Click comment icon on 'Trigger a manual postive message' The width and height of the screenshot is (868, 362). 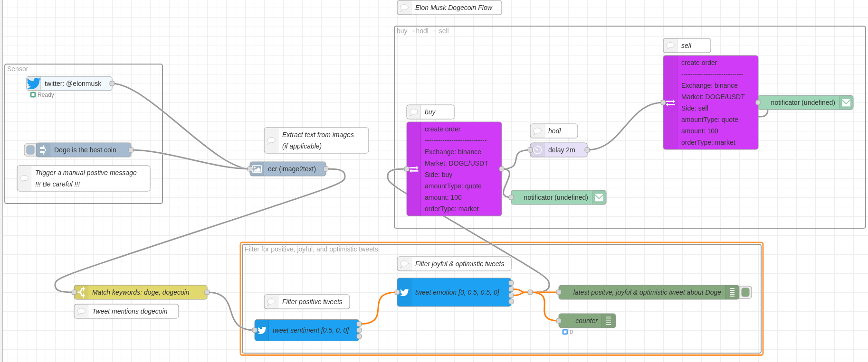pyautogui.click(x=24, y=178)
